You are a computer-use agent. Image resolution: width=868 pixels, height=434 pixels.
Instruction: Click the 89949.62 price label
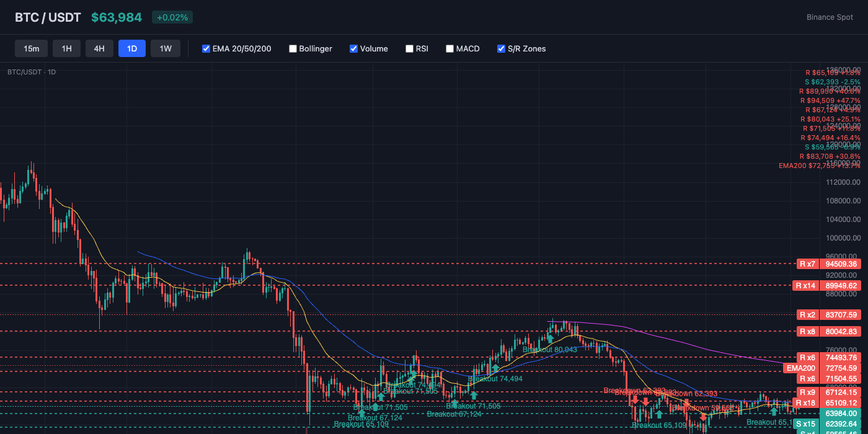point(841,286)
